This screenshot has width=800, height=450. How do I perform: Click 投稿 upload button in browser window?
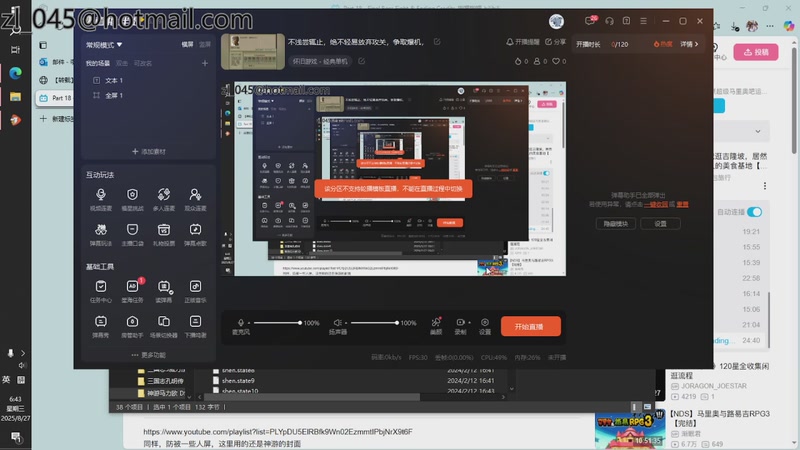tap(756, 52)
